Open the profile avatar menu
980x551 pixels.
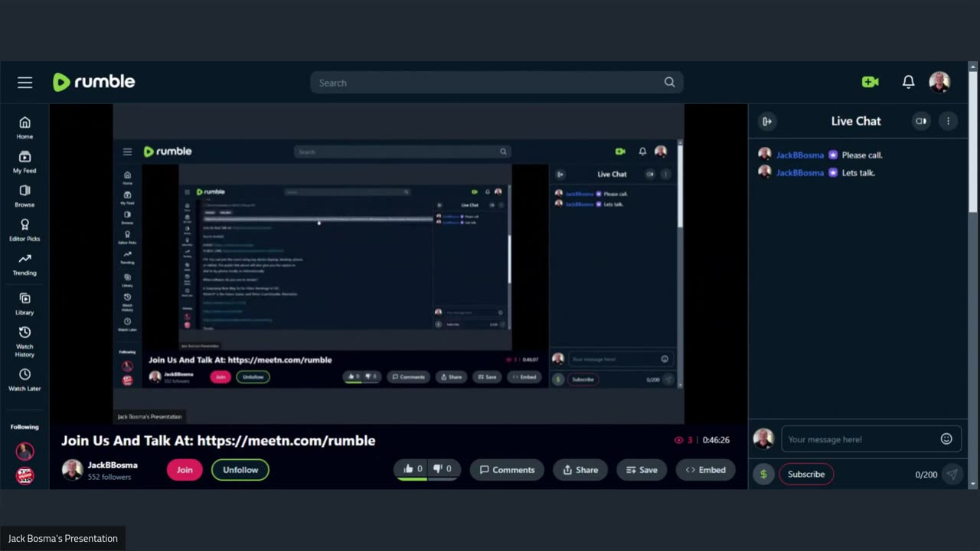coord(939,82)
